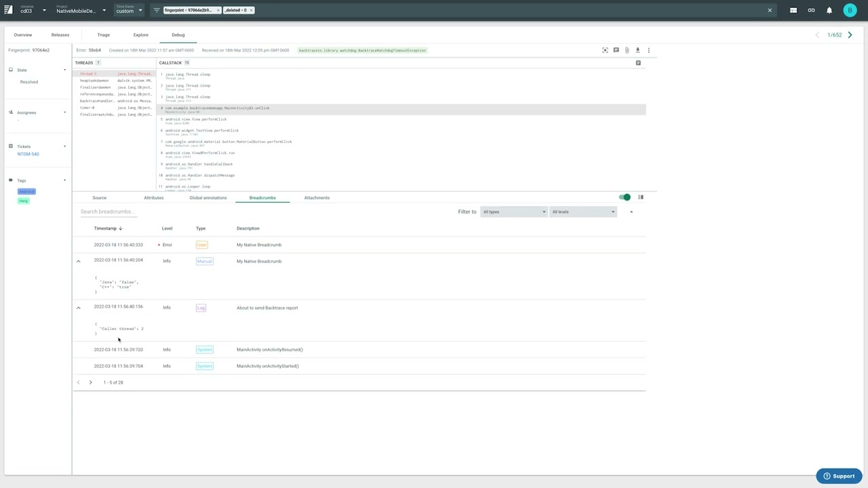
Task: Switch to the Explore tab
Action: (140, 35)
